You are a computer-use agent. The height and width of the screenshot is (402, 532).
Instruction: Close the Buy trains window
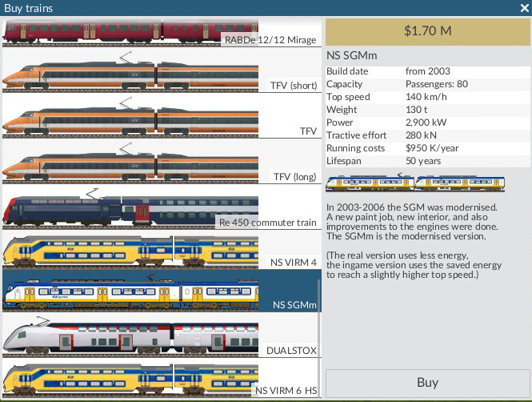point(525,8)
